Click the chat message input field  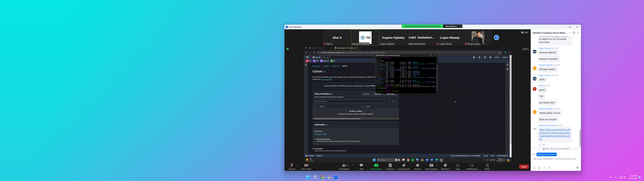(555, 159)
